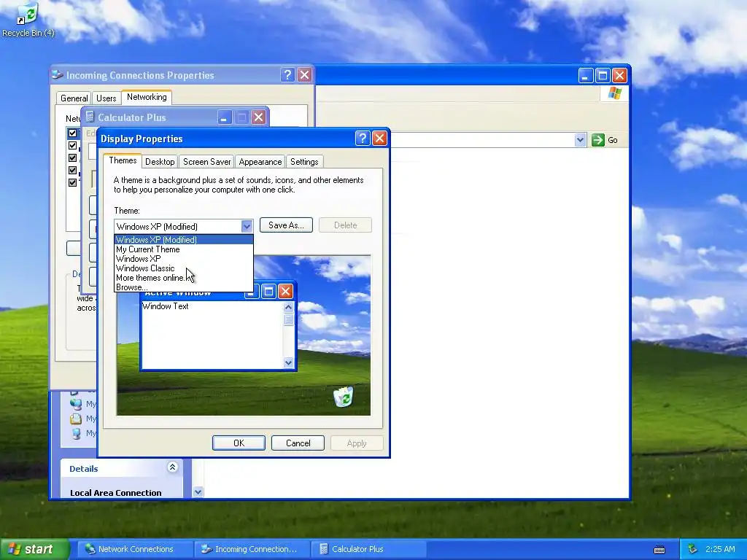Toggle the fifth network component checkbox
The height and width of the screenshot is (560, 747).
[x=72, y=182]
